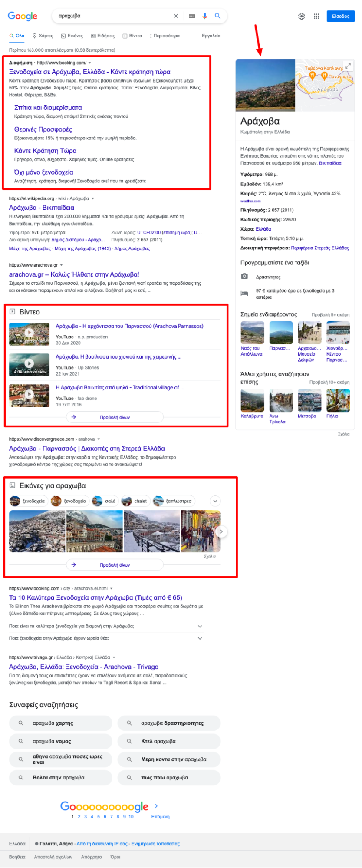Click Προβολή όλων under videos
362x868 pixels.
(115, 417)
